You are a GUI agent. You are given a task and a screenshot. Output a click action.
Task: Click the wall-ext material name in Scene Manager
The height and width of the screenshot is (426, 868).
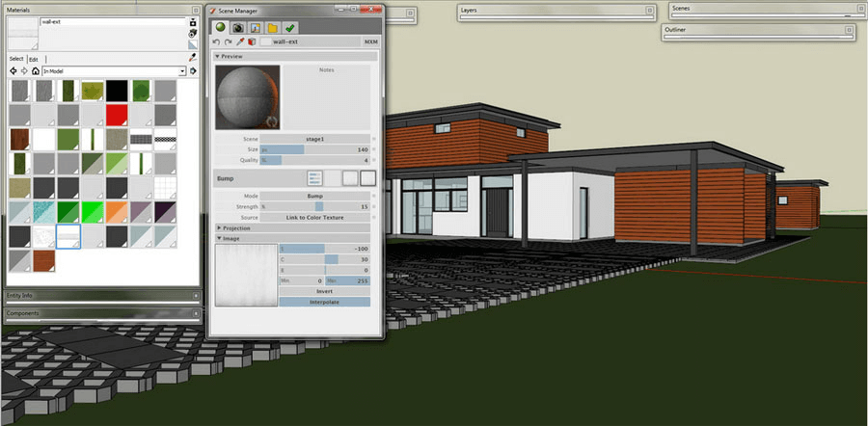coord(285,41)
